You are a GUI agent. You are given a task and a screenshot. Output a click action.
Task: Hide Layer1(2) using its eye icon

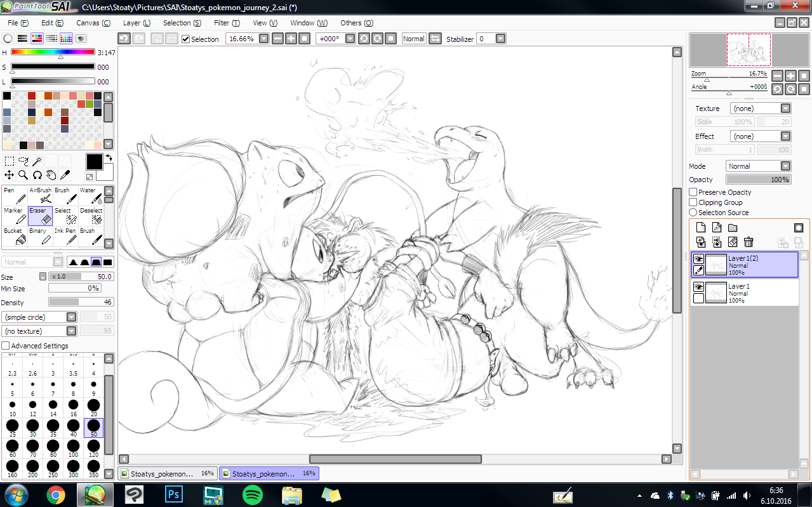point(698,259)
